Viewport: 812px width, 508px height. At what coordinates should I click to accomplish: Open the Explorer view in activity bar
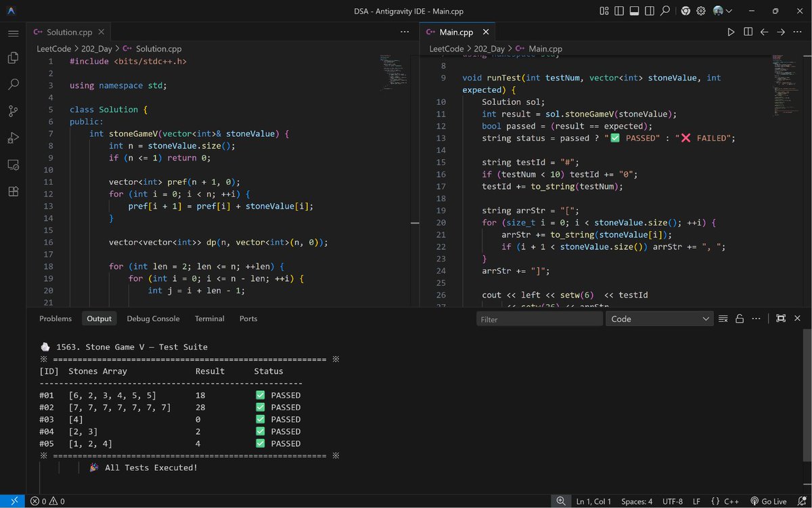(13, 58)
